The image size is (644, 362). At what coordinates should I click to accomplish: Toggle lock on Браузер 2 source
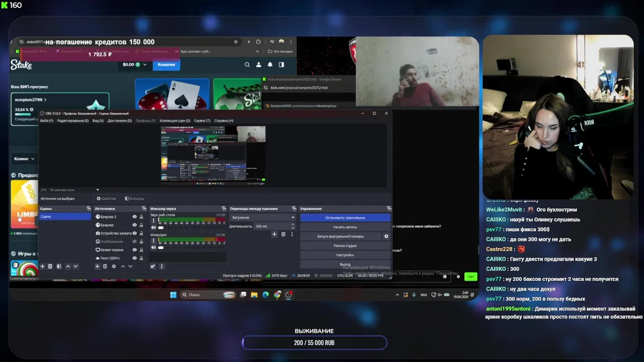pos(141,217)
